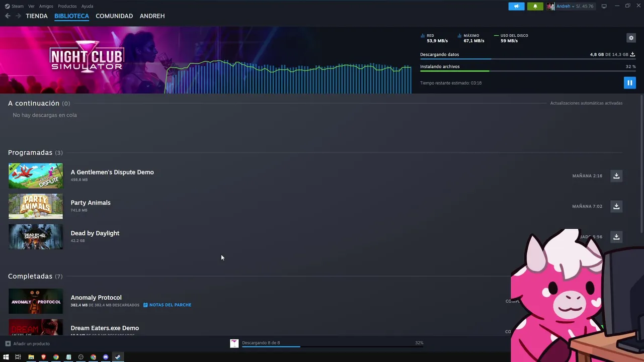
Task: Click the download icon beside 14,3 GB
Action: point(632,54)
